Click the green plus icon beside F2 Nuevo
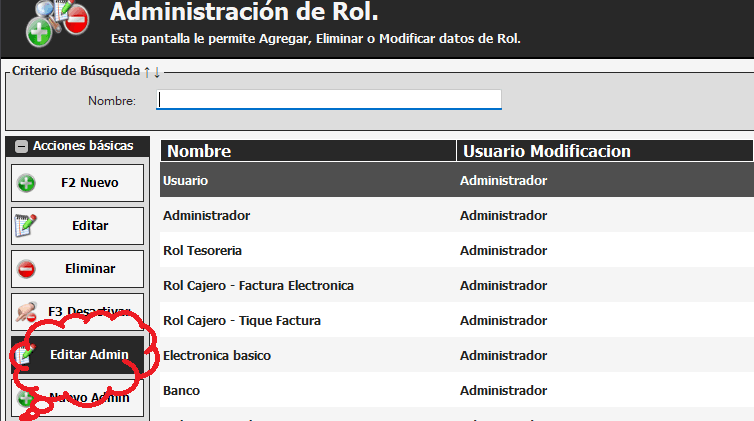This screenshot has width=754, height=421. pos(27,183)
